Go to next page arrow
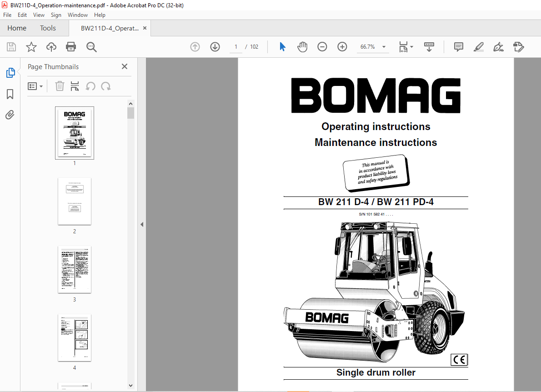The width and height of the screenshot is (541, 392). (215, 46)
